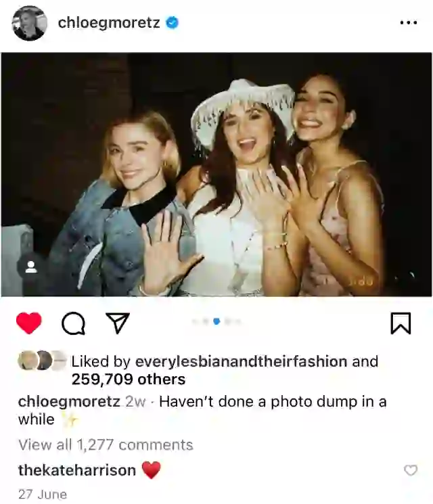This screenshot has height=504, width=433.
Task: Show the 259,709 others likes list
Action: [x=129, y=380]
